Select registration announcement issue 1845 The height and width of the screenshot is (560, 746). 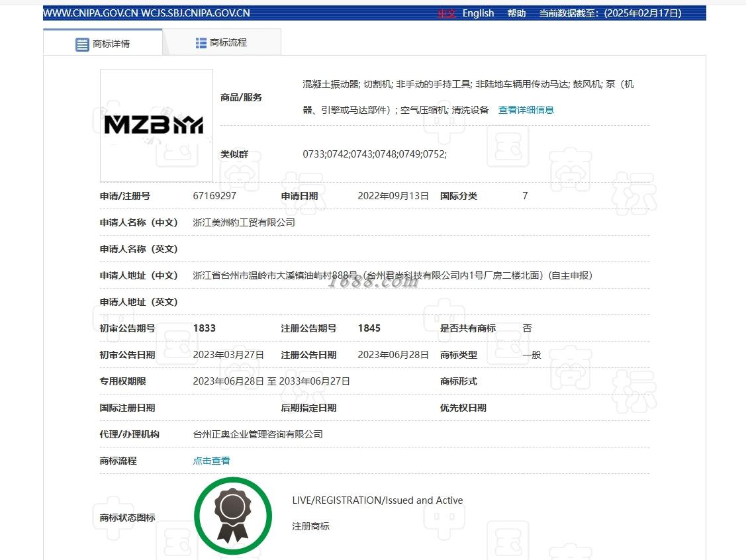pos(369,328)
